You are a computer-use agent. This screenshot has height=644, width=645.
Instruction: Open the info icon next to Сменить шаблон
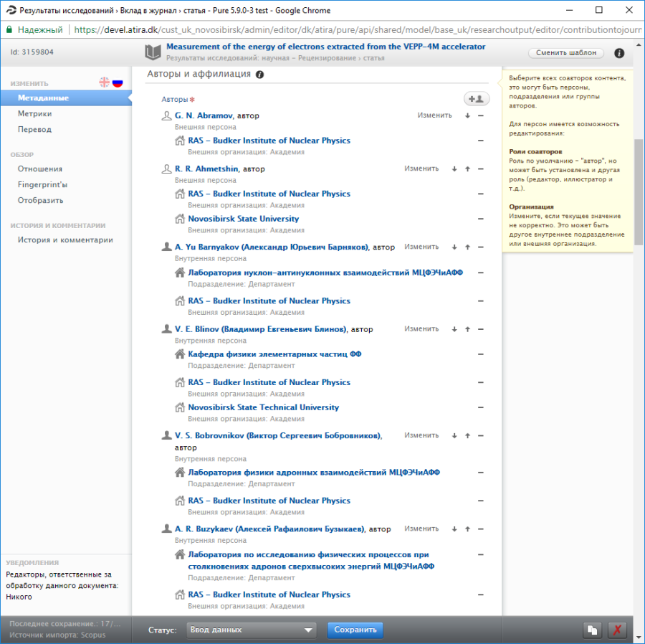619,53
